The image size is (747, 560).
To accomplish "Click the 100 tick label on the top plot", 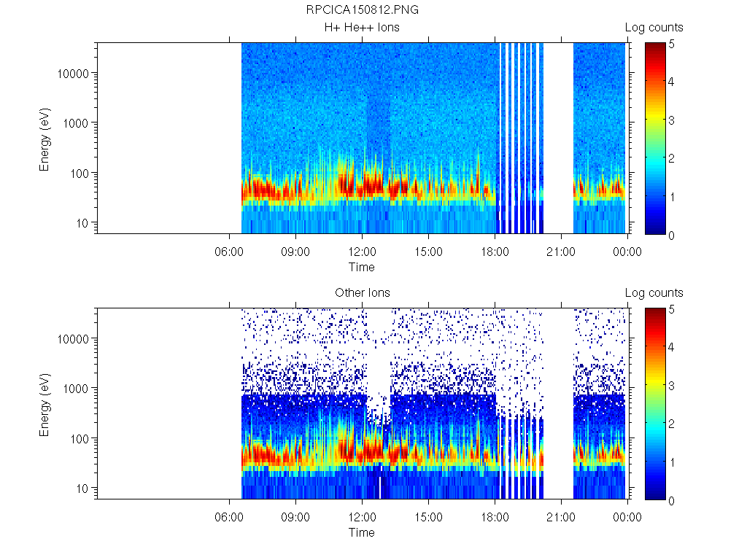I will [80, 174].
